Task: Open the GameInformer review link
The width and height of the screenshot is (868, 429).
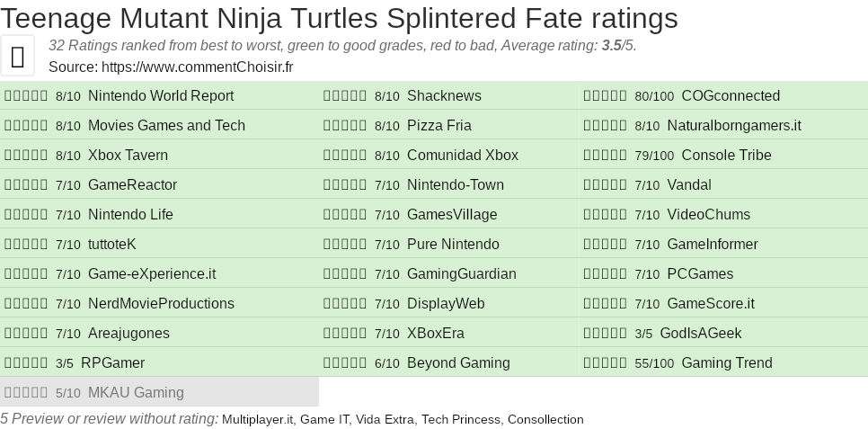Action: (713, 245)
